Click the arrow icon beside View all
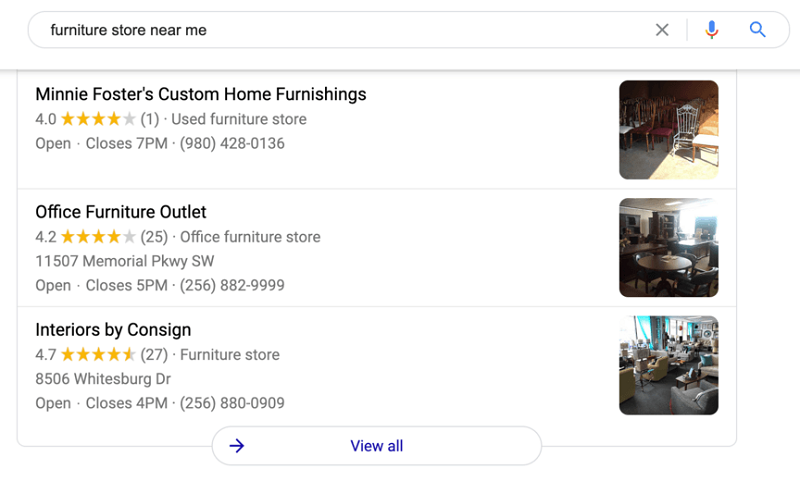The width and height of the screenshot is (800, 481). (237, 446)
